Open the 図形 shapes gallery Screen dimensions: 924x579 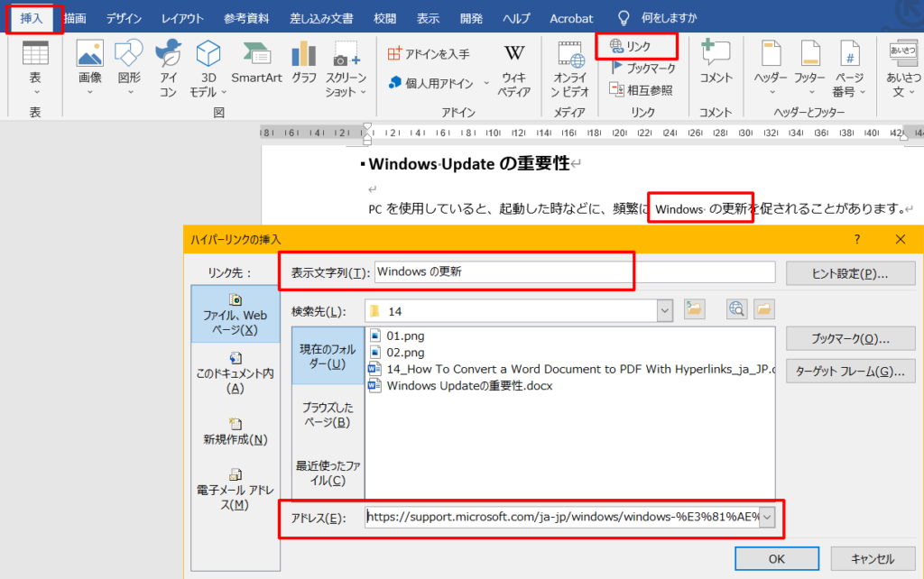(x=129, y=69)
